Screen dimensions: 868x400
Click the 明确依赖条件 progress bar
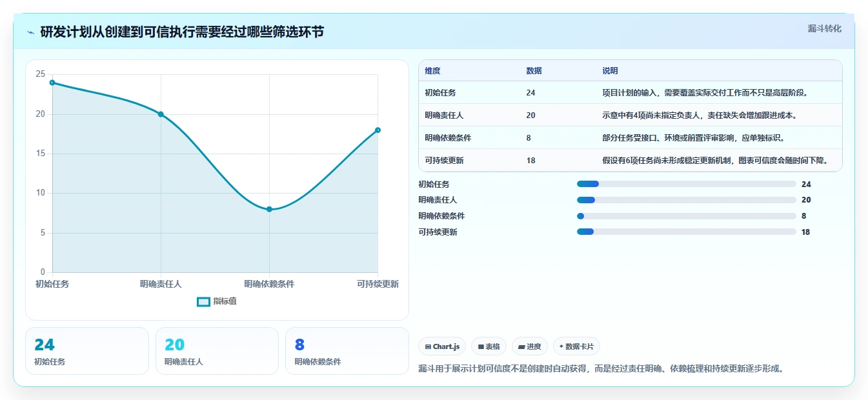click(x=686, y=216)
